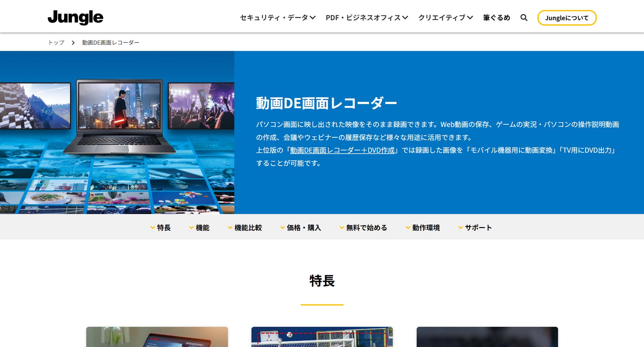Click the laptop feature card thumbnail
644x347 pixels.
coord(157,337)
